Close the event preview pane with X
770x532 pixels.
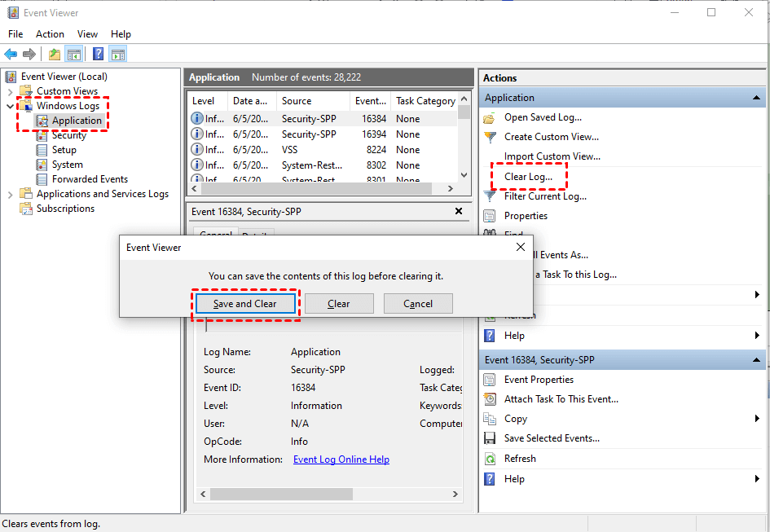click(458, 211)
